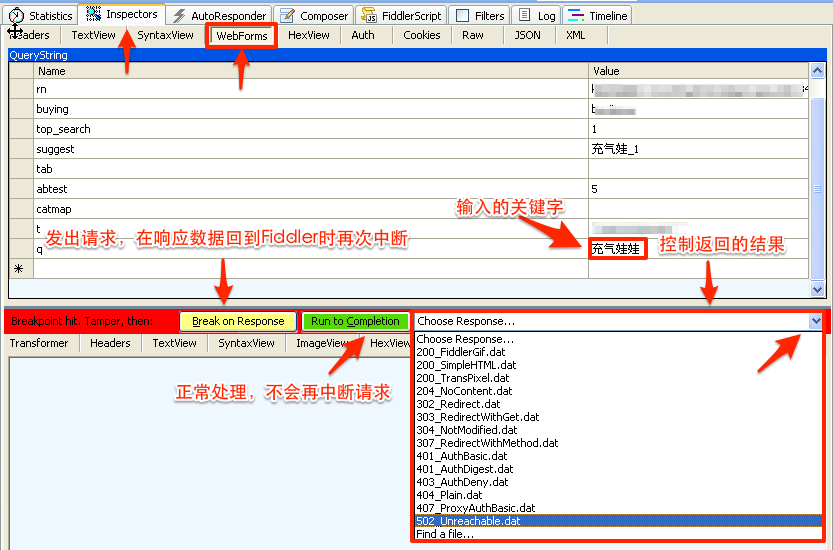Click the Inspectors tab icon
This screenshot has height=550, width=833.
point(94,14)
